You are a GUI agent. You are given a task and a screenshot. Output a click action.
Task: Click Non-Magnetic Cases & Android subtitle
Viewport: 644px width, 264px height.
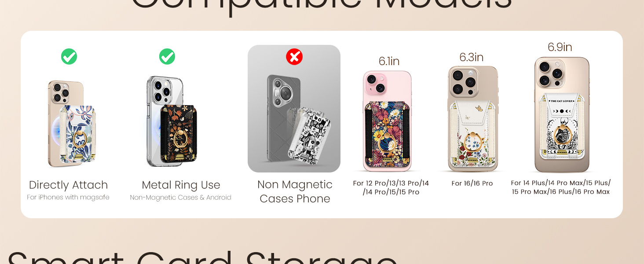click(181, 198)
